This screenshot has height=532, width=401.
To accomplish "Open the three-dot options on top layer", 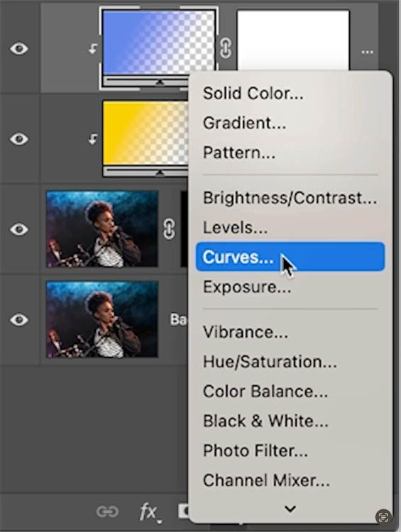I will click(x=368, y=52).
